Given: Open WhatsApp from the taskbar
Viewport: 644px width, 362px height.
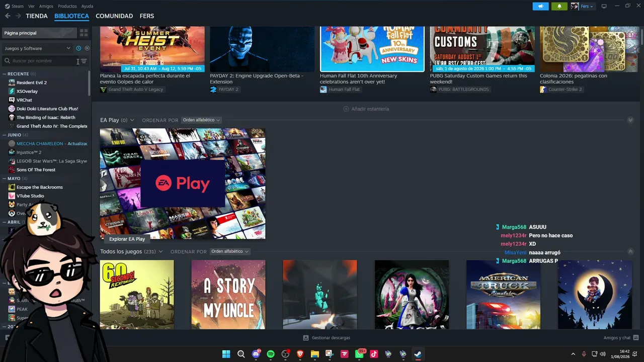Looking at the screenshot, I should (x=359, y=354).
